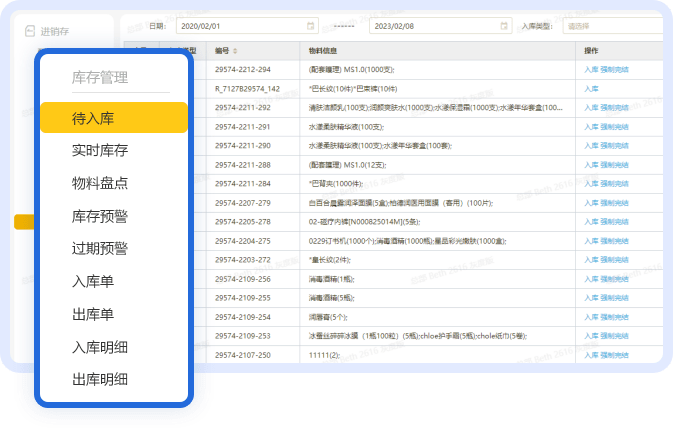Select cell 29574-2203-272
Image resolution: width=673 pixels, height=438 pixels.
pos(243,260)
